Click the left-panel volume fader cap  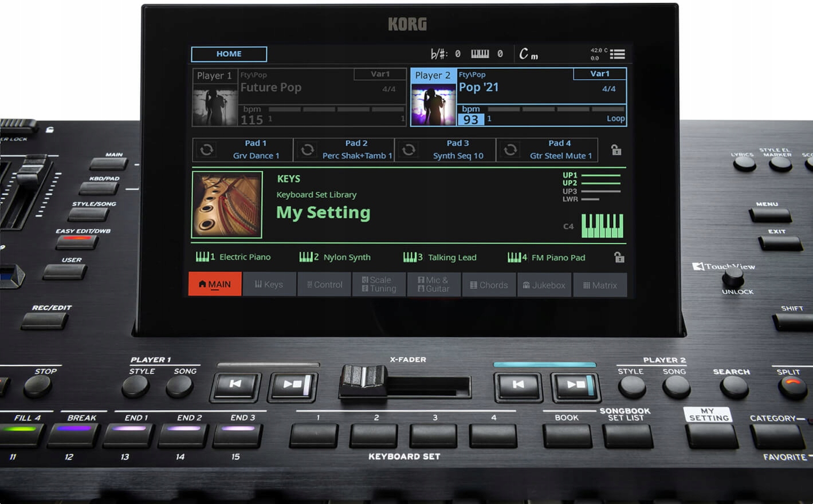(33, 170)
